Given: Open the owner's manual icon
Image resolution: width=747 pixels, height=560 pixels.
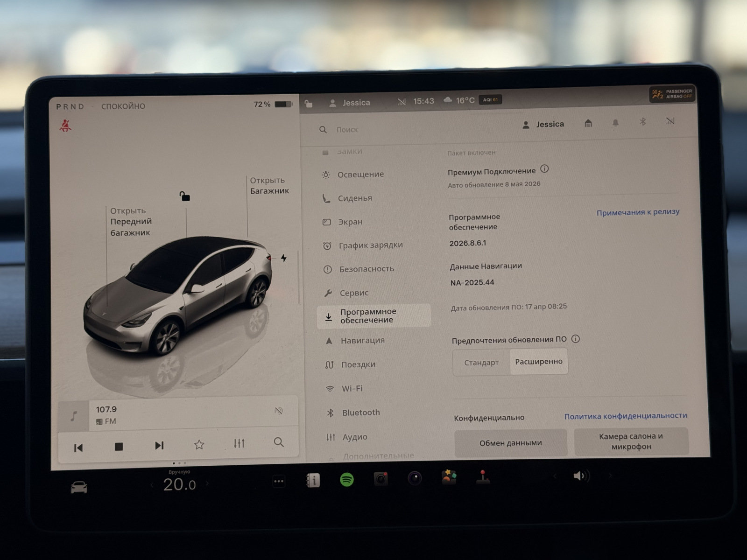Looking at the screenshot, I should point(313,480).
